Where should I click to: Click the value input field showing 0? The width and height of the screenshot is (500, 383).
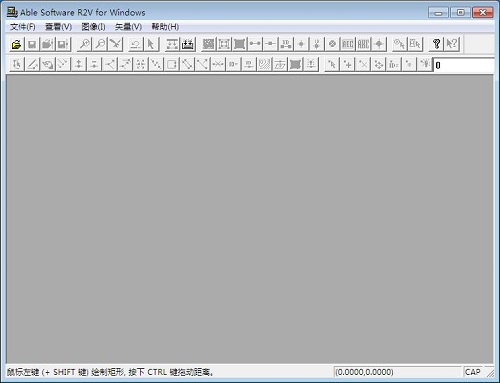pyautogui.click(x=464, y=65)
